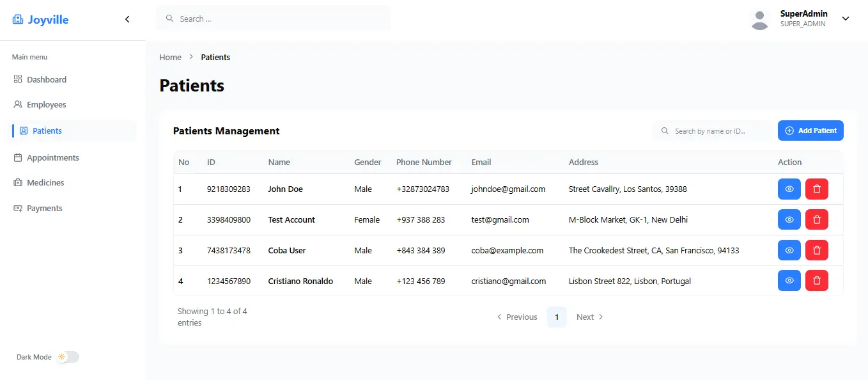Collapse the sidebar with the chevron

click(x=127, y=19)
